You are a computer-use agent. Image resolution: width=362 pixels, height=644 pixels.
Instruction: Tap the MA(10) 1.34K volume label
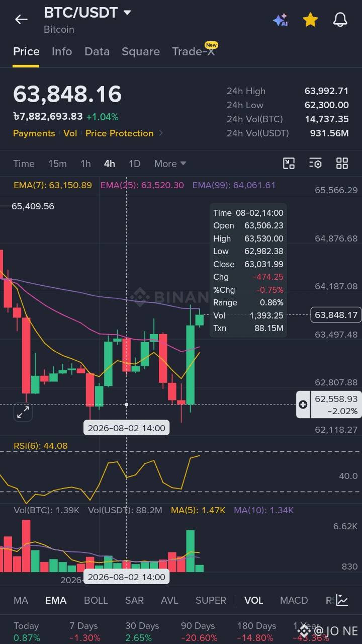click(263, 510)
